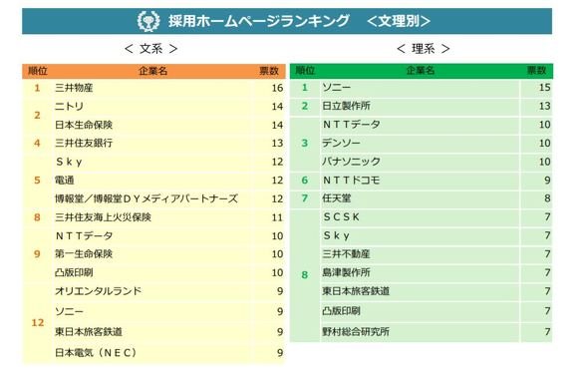Click the orange 企業名 column header

coord(153,71)
